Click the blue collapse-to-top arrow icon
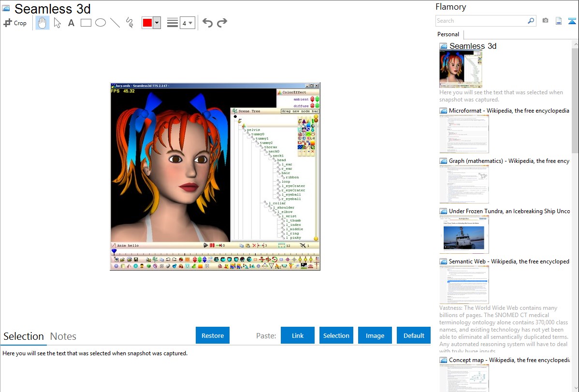The image size is (579, 392). point(572,21)
